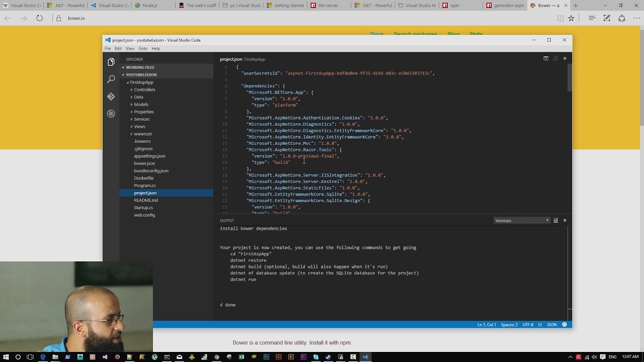Click the Cortana circle on taskbar

coord(18,357)
